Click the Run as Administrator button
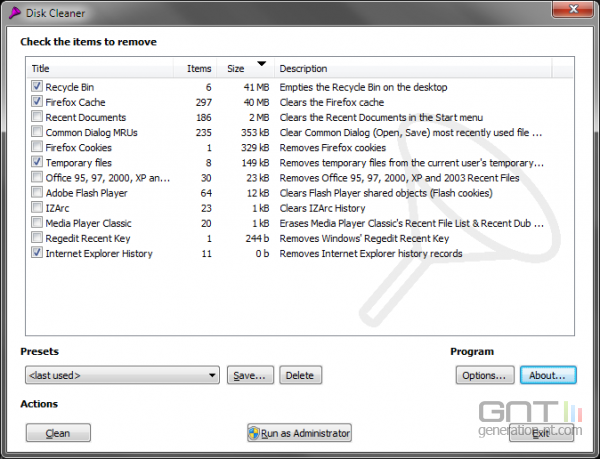Viewport: 600px width, 459px height. click(299, 433)
